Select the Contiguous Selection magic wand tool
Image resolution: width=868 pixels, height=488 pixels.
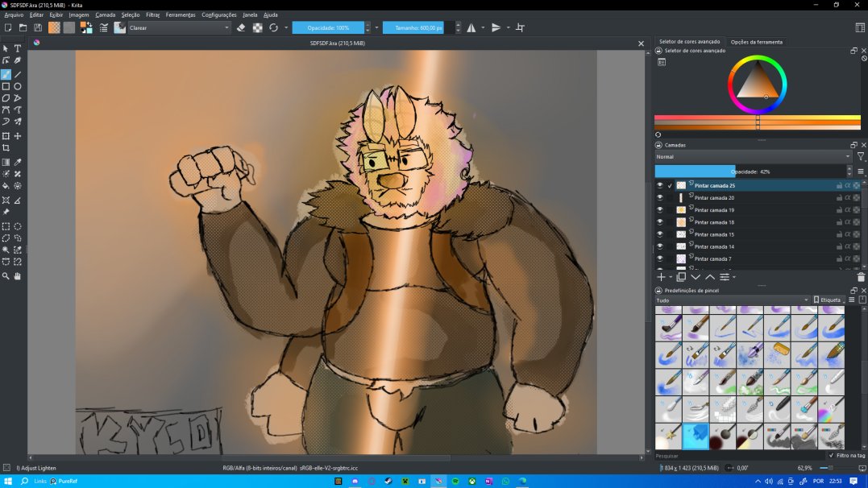click(6, 250)
